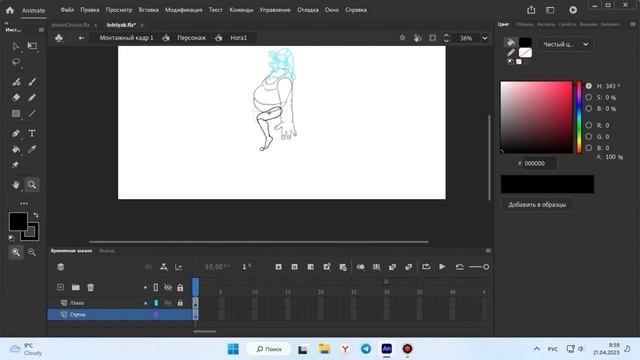The image size is (640, 360).
Task: Select the Lasso tool
Action: point(16,62)
